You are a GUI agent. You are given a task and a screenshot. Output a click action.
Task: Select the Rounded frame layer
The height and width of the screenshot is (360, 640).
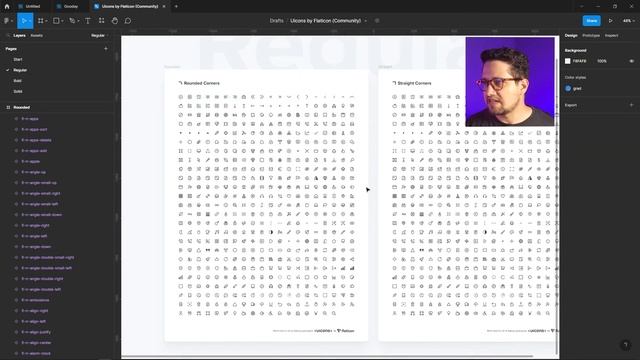[x=21, y=107]
